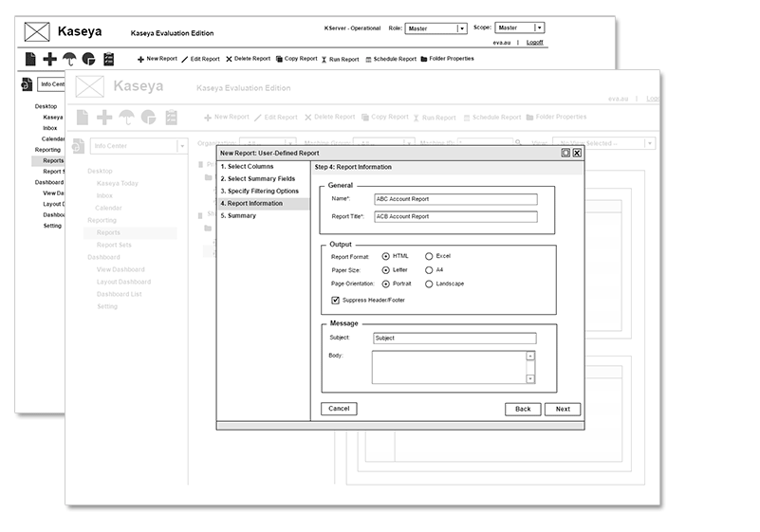This screenshot has height=532, width=760.
Task: Open the dimmed Info Center dropdown
Action: point(139,146)
